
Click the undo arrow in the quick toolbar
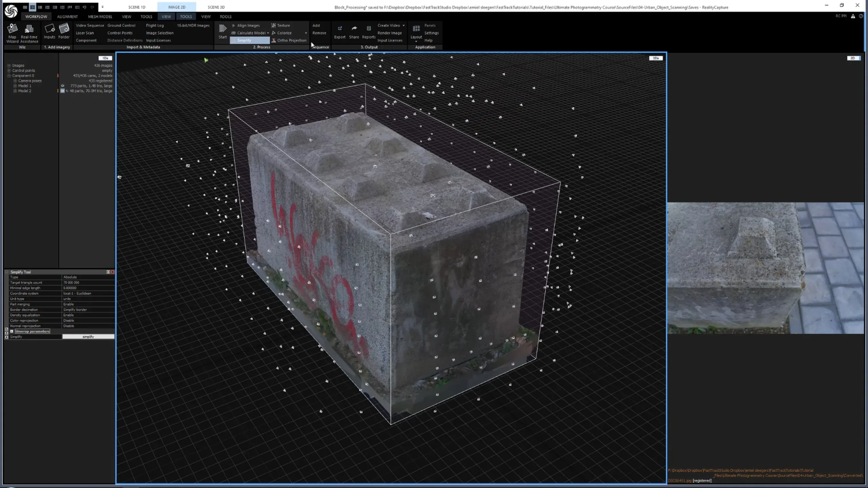pyautogui.click(x=84, y=6)
